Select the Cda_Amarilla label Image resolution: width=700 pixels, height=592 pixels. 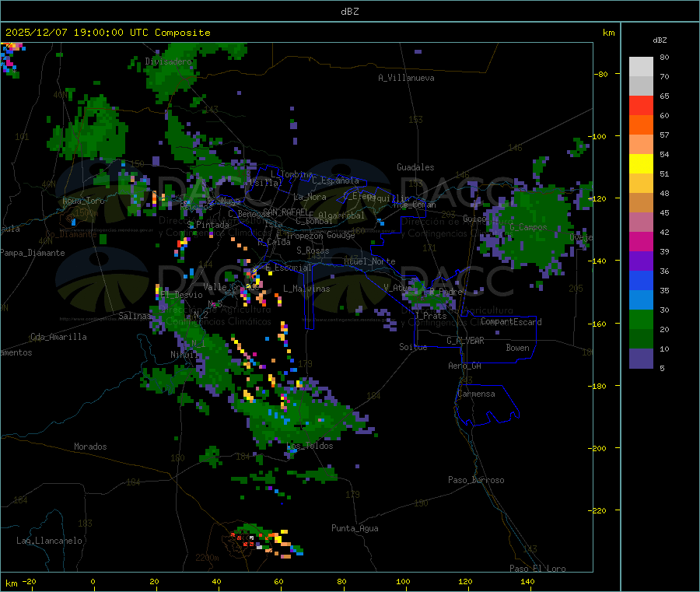click(x=58, y=337)
